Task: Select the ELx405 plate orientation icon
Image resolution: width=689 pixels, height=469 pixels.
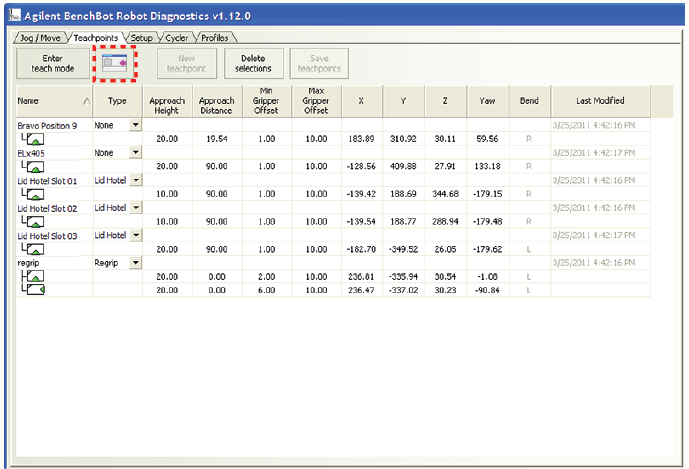Action: (33, 166)
